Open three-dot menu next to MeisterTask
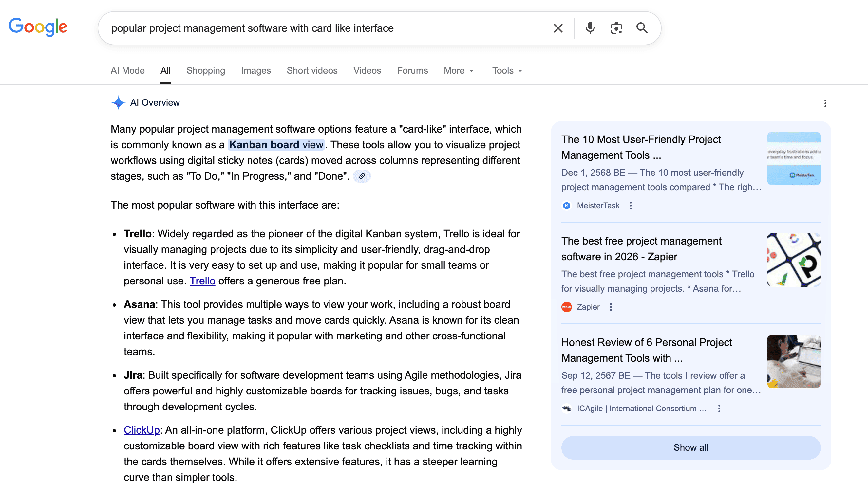This screenshot has height=491, width=868. pyautogui.click(x=631, y=206)
